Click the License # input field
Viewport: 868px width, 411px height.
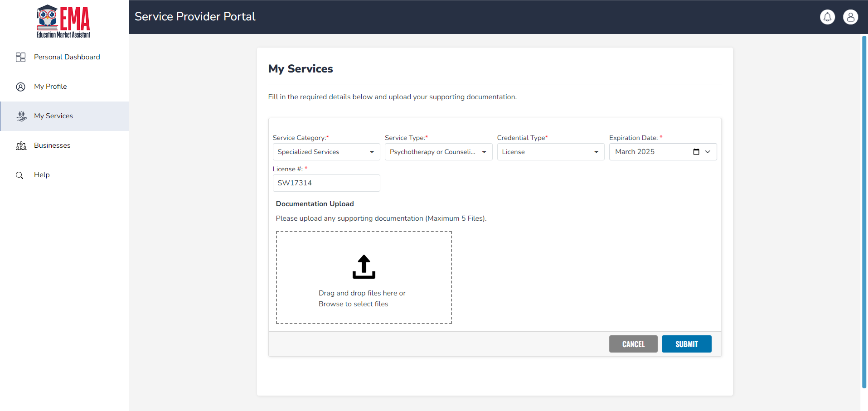point(326,183)
